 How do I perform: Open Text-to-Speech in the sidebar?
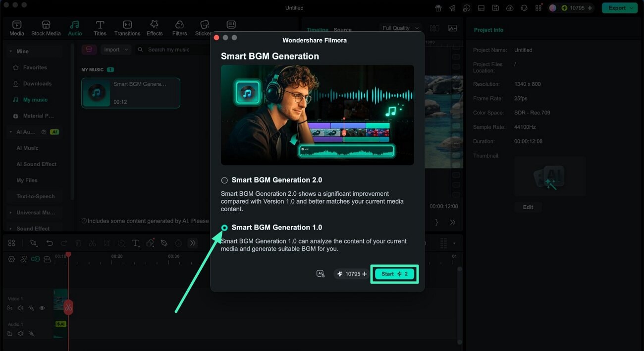(35, 196)
